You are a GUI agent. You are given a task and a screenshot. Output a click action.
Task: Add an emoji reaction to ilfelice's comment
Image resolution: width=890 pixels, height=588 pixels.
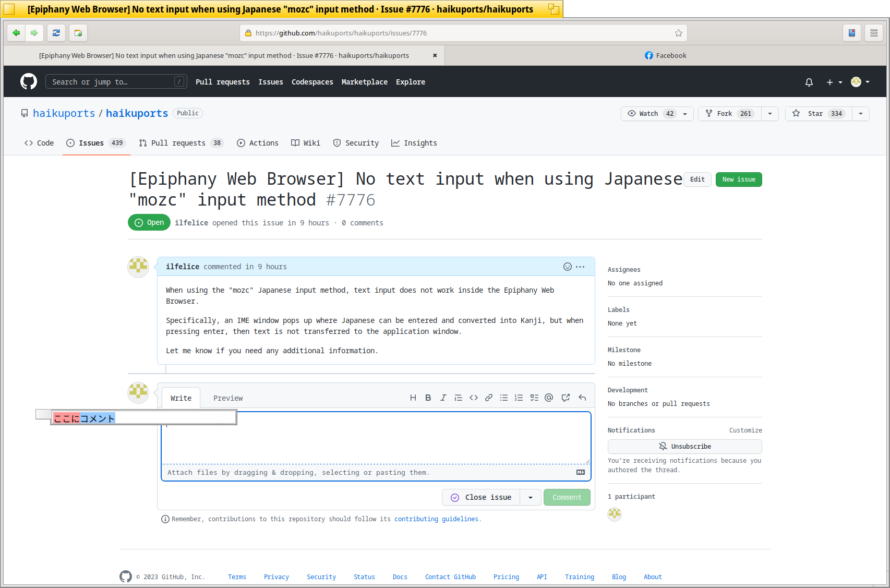(567, 267)
